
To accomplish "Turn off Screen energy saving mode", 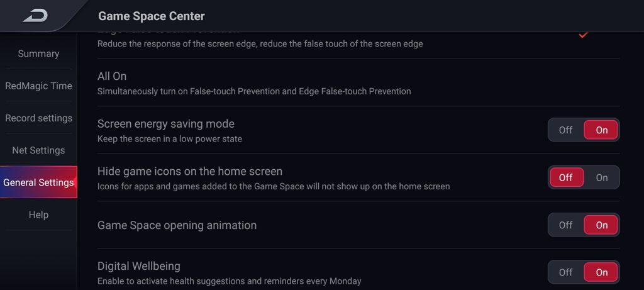I will [x=565, y=130].
